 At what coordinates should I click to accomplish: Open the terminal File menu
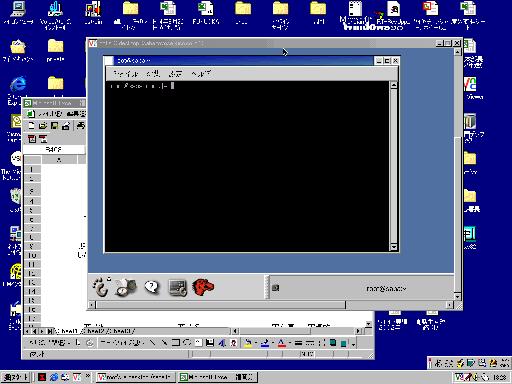pos(126,74)
